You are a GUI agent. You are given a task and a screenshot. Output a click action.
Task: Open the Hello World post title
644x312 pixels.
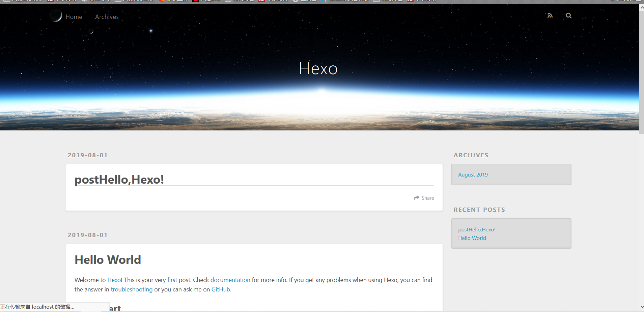[x=108, y=260]
